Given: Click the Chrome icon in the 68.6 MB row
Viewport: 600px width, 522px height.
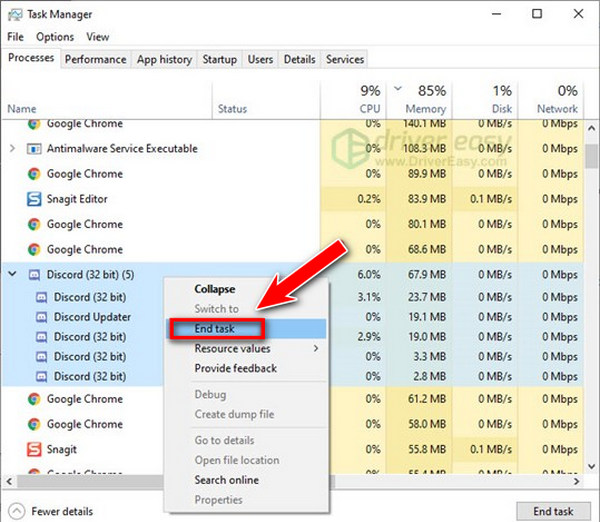Looking at the screenshot, I should tap(34, 250).
